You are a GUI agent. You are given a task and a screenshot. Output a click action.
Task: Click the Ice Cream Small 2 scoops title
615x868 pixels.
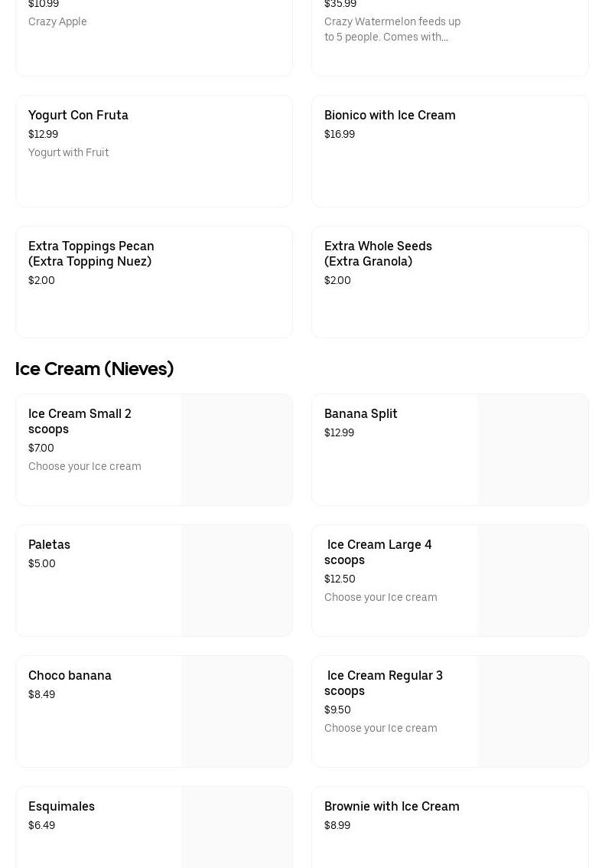tap(80, 421)
